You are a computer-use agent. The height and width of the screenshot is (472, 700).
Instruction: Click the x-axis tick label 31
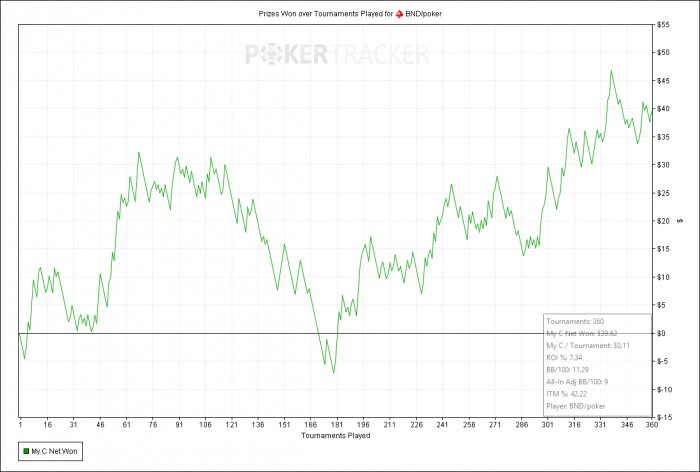pos(74,425)
